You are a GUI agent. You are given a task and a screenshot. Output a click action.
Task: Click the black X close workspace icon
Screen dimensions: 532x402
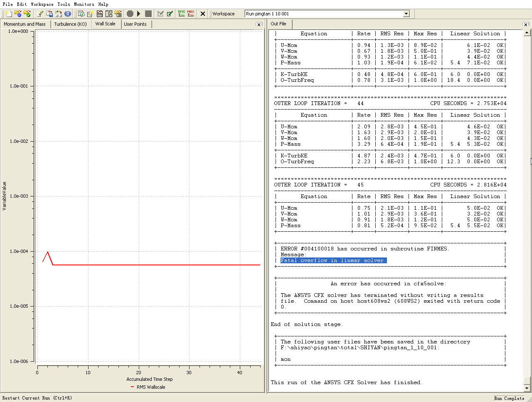(x=203, y=14)
